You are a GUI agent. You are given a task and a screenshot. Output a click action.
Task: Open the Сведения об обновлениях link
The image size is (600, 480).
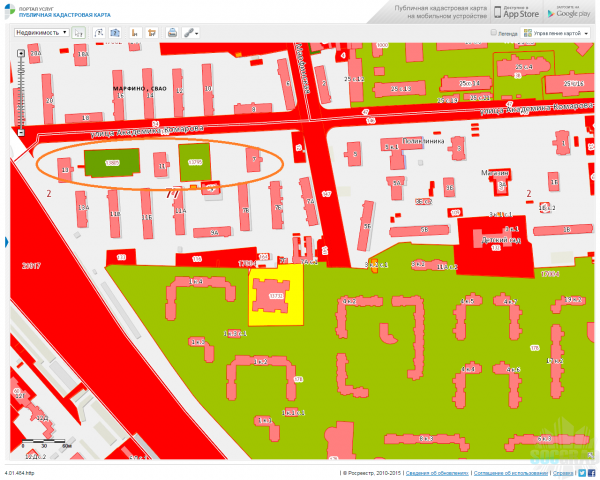click(436, 472)
